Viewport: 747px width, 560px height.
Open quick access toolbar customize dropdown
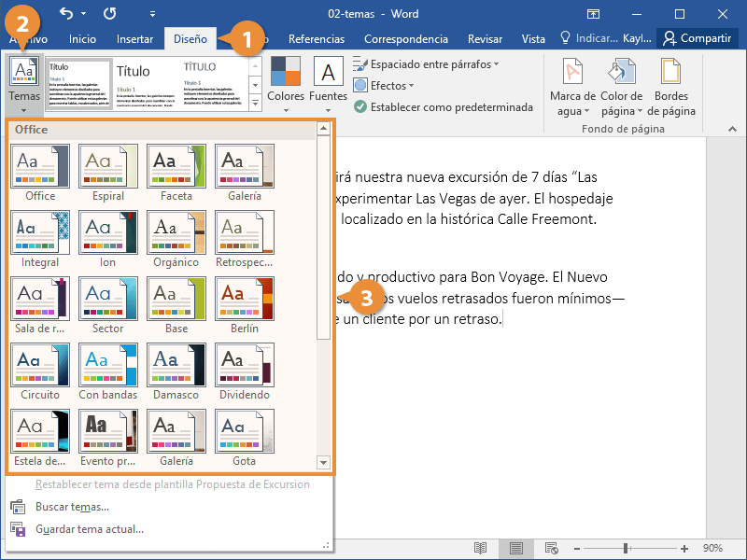tap(152, 14)
